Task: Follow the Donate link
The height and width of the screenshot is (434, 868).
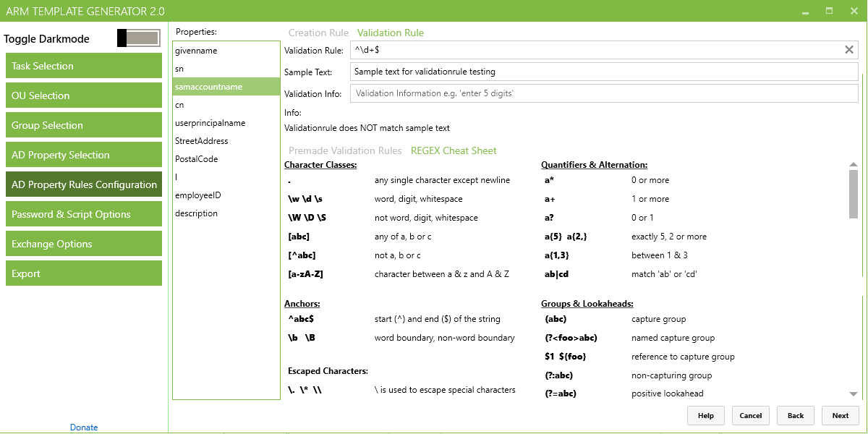Action: (84, 427)
